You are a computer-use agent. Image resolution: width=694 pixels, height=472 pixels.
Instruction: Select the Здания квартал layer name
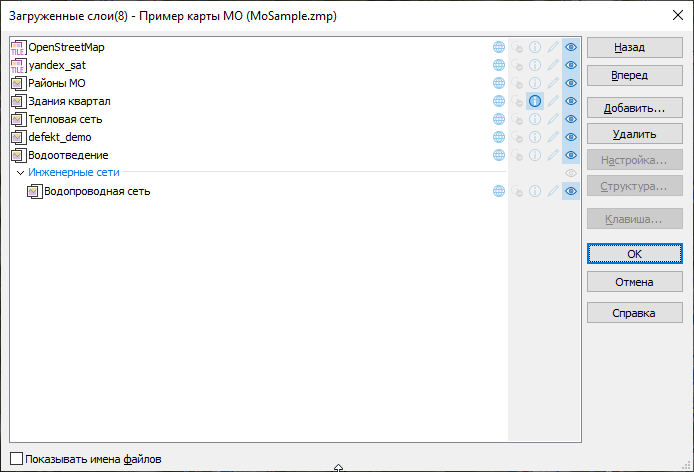(x=69, y=101)
